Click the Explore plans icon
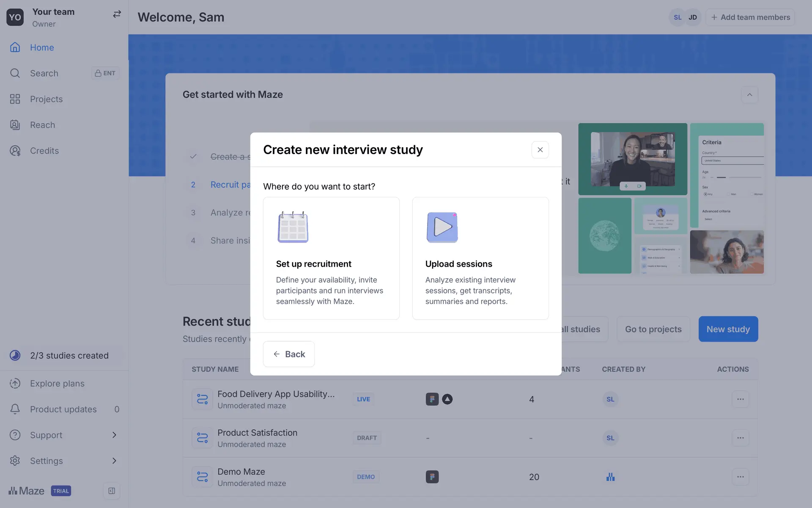Image resolution: width=812 pixels, height=508 pixels. 15,384
